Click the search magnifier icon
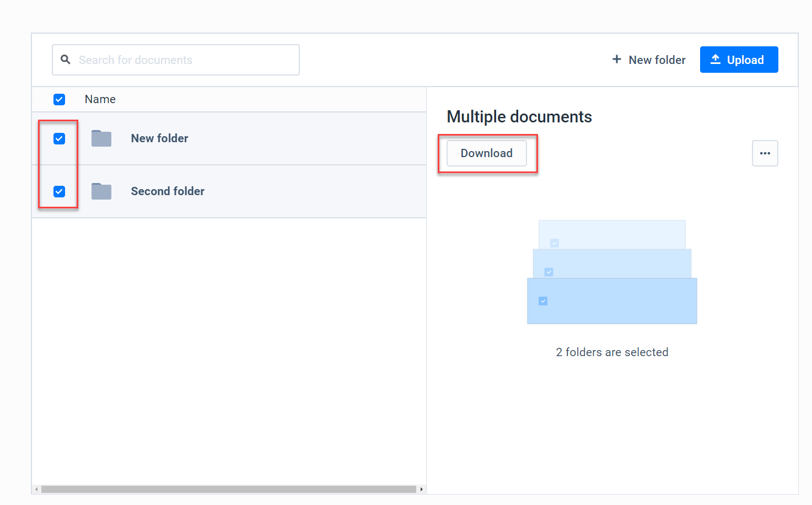Screen dimensions: 812x505 point(66,59)
